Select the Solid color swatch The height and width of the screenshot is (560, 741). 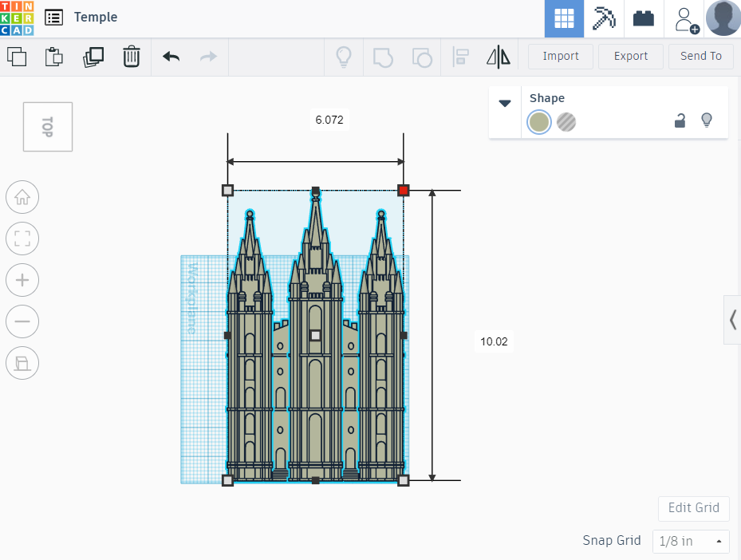(x=539, y=122)
